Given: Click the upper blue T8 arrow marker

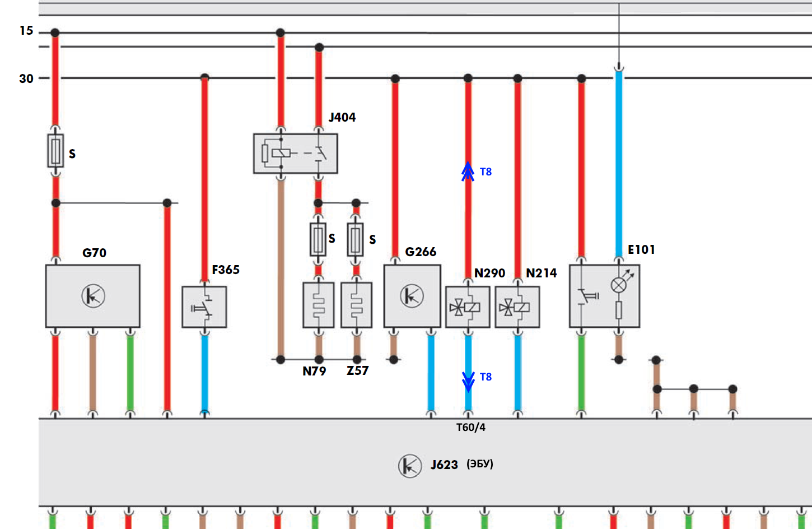Looking at the screenshot, I should coord(468,171).
